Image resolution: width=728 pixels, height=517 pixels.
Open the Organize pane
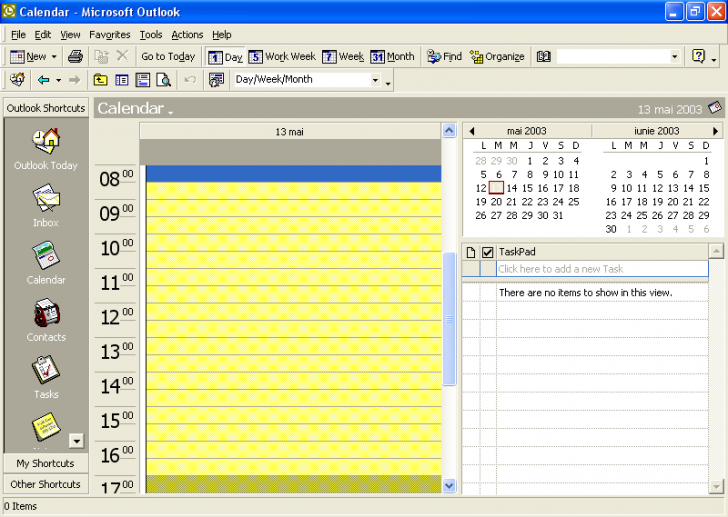pyautogui.click(x=497, y=57)
